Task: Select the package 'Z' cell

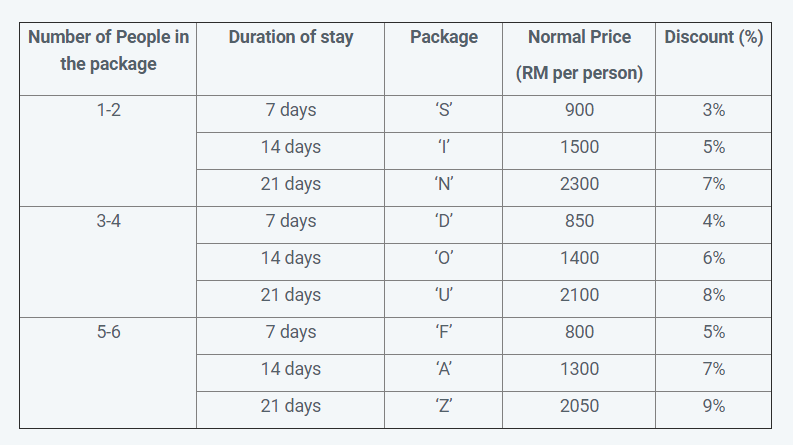Action: 444,406
